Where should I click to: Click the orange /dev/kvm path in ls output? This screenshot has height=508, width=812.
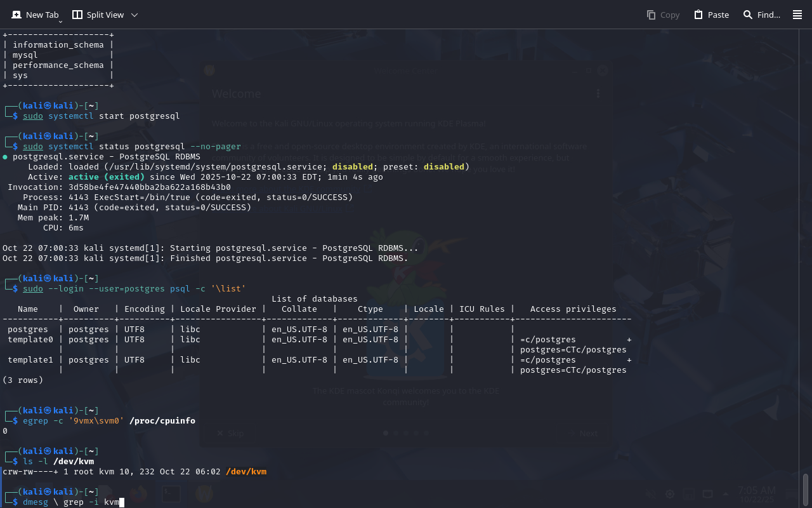tap(246, 472)
